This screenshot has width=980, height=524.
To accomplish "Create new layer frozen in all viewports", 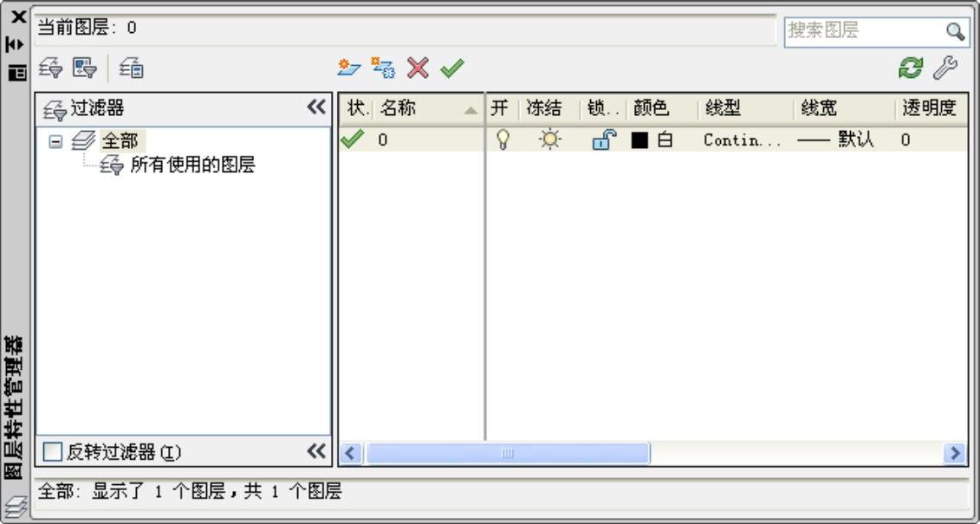I will coord(382,68).
